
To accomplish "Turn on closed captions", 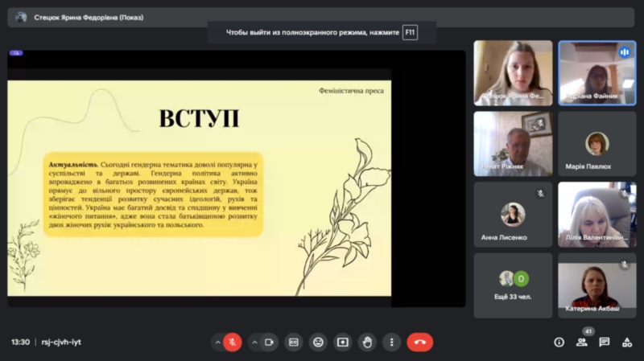I will point(294,342).
